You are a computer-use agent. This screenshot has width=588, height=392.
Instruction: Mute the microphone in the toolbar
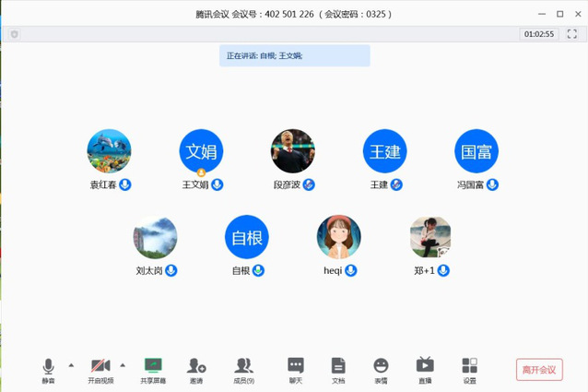pyautogui.click(x=48, y=367)
